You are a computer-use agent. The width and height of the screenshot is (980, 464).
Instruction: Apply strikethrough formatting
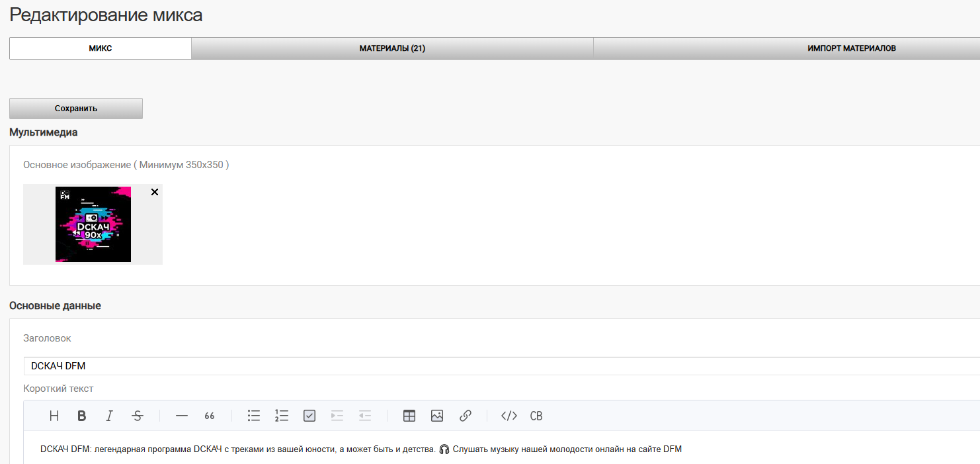point(138,416)
